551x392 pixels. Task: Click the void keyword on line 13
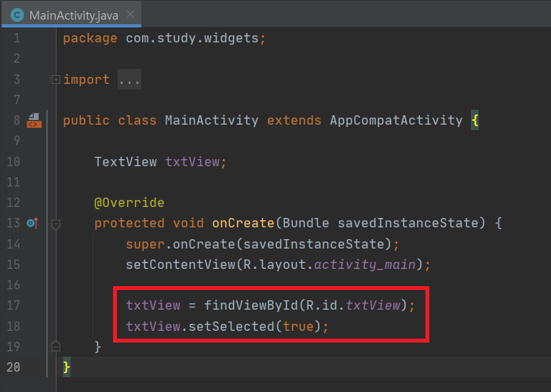click(x=188, y=223)
